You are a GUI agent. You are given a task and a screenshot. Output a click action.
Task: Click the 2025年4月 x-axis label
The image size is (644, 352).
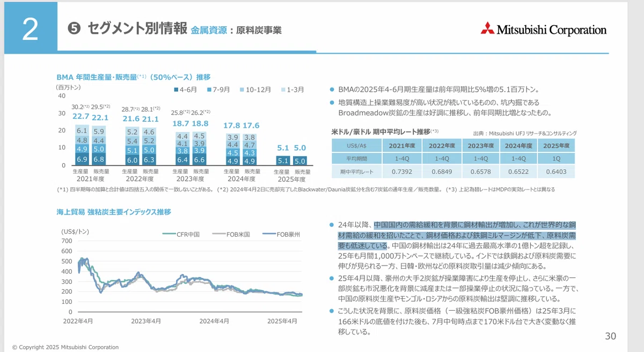coord(282,321)
